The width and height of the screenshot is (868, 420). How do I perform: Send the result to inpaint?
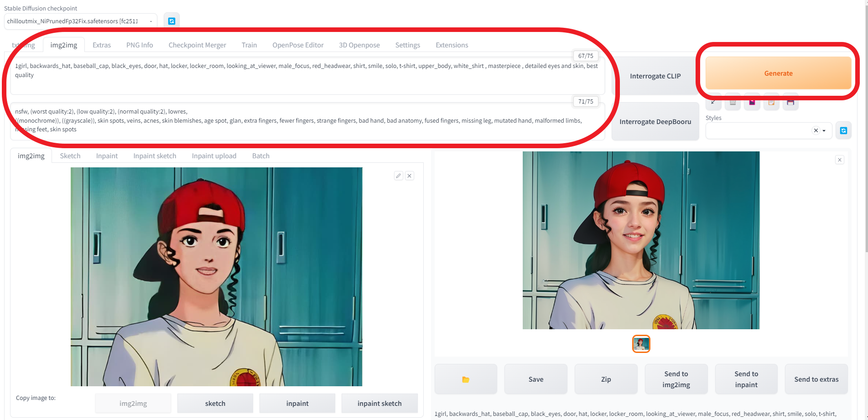(x=746, y=379)
